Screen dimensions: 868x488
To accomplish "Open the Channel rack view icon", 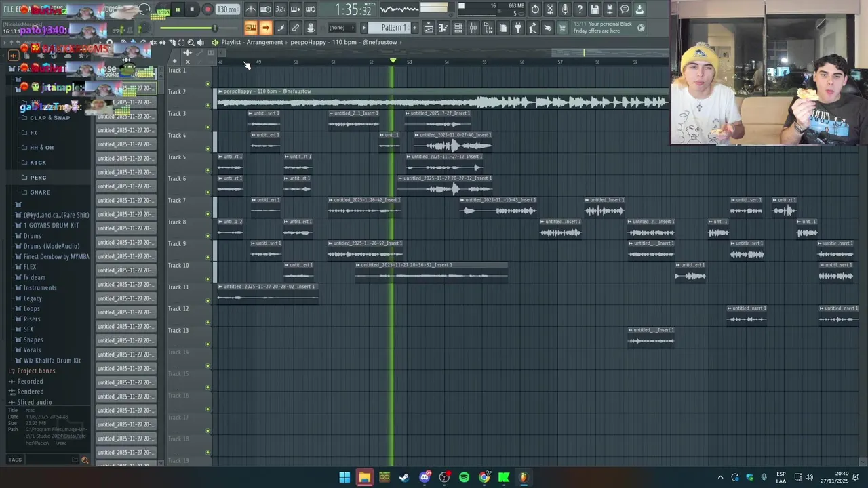I will coord(458,28).
